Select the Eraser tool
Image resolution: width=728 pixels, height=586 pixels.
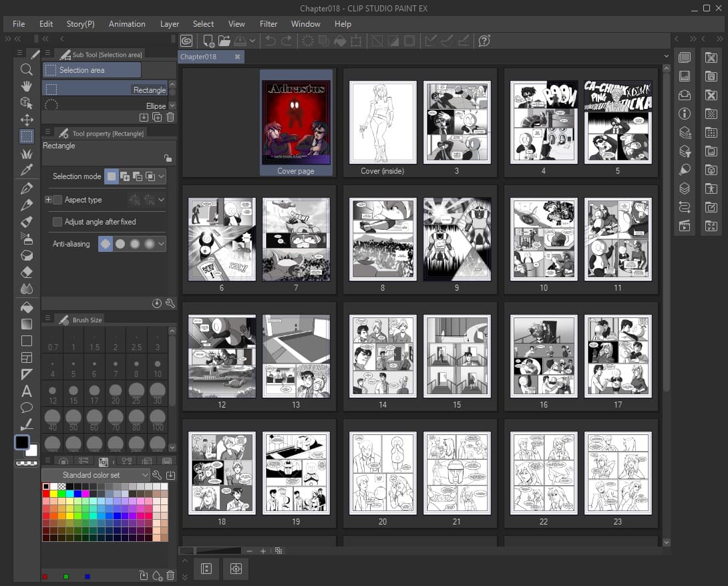26,272
